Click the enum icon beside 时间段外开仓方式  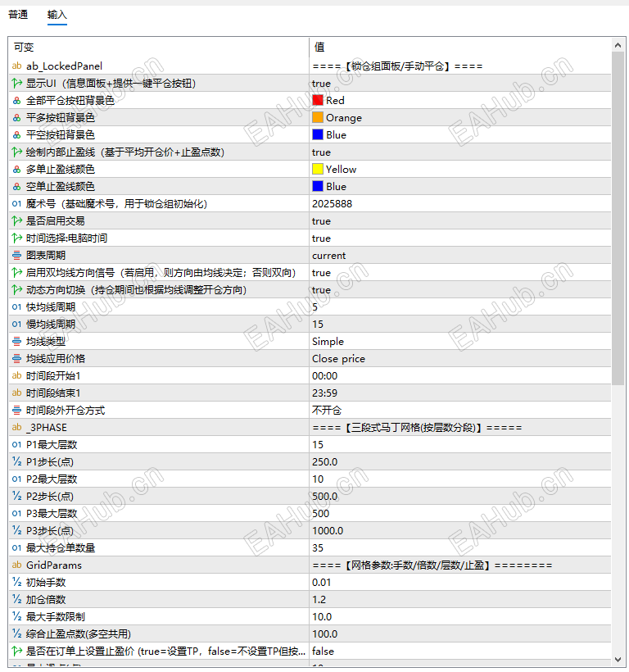[16, 410]
